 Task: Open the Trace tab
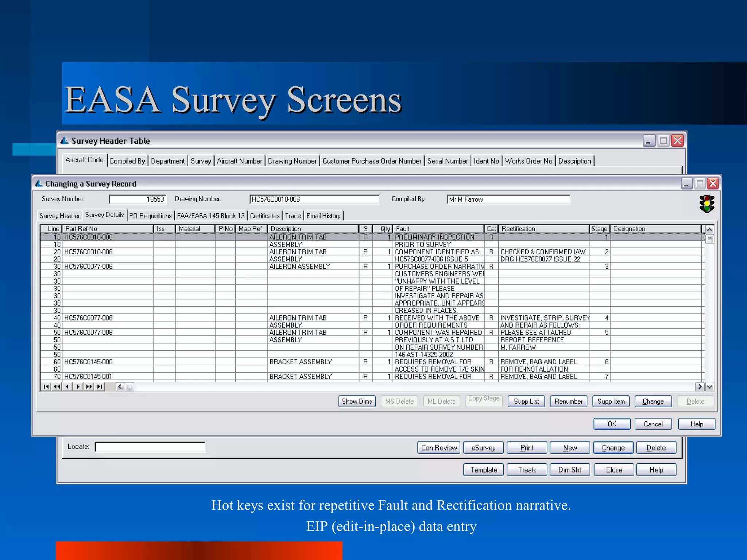tap(293, 216)
